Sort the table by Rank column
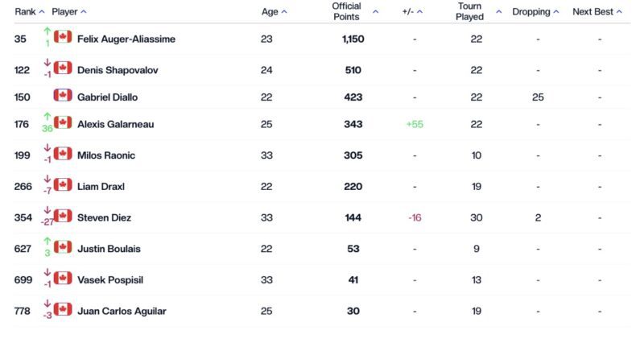The height and width of the screenshot is (339, 644). [29, 12]
